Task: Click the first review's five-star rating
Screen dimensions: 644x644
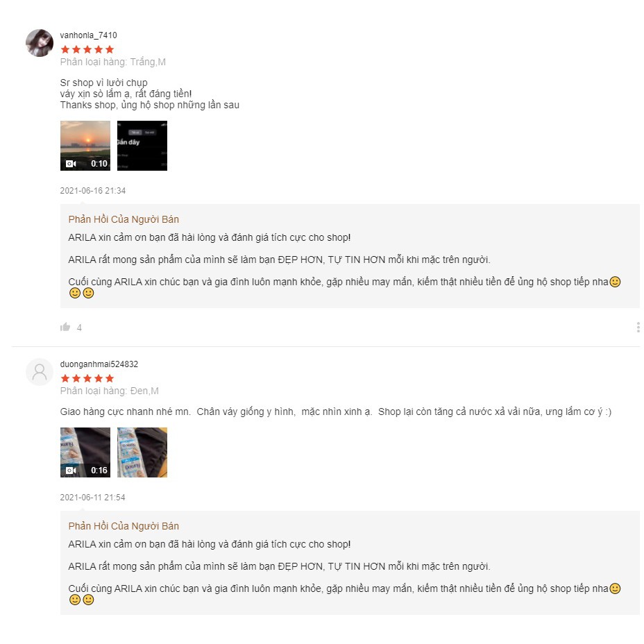Action: click(87, 50)
